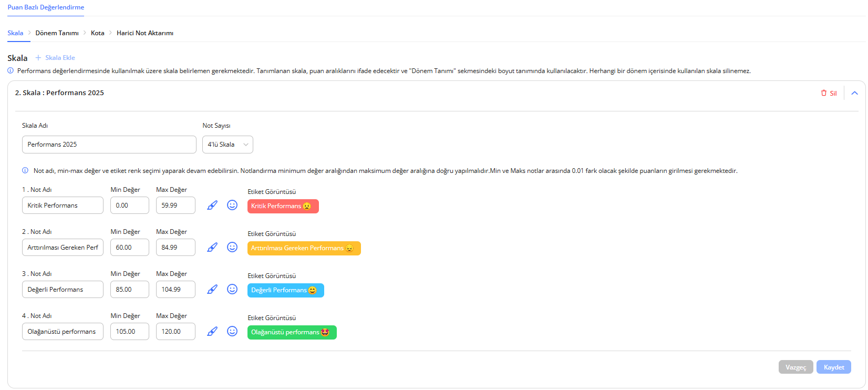Choose emoji for Arttırılması Gereken Performans

[232, 248]
